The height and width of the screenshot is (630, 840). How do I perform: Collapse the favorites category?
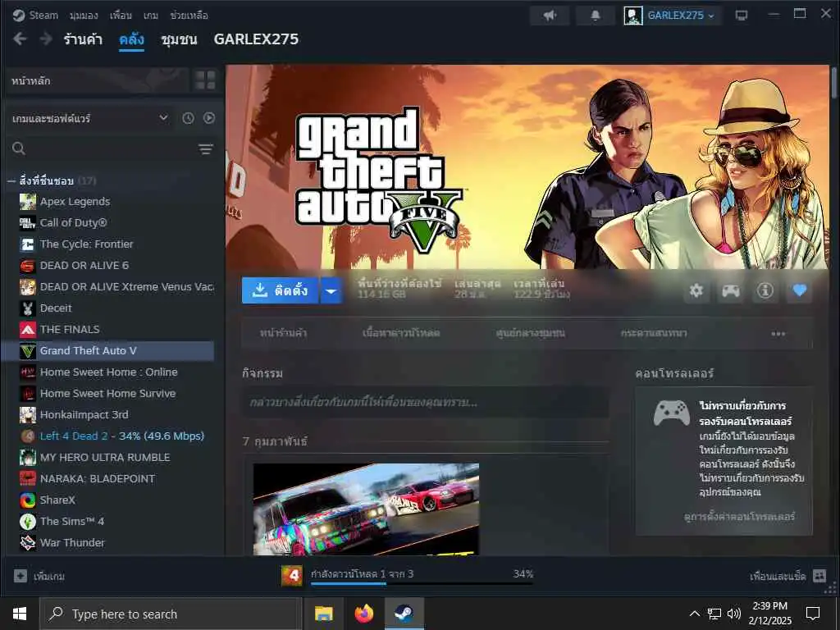tap(11, 181)
